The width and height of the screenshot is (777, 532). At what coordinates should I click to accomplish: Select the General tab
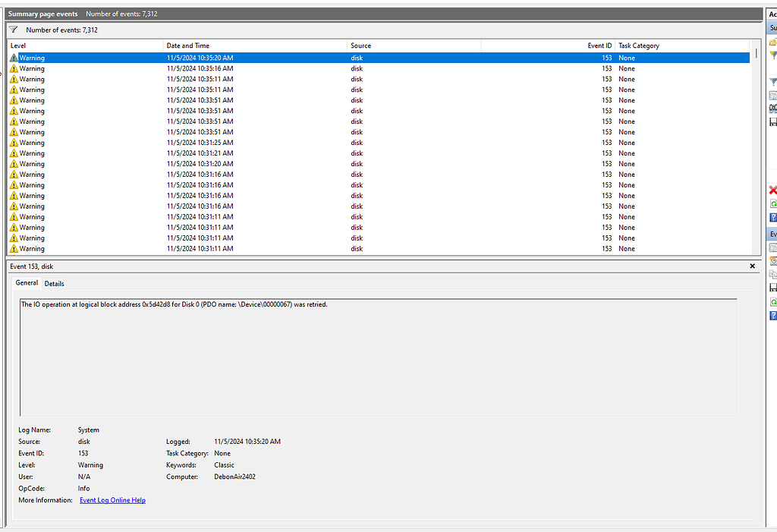tap(27, 283)
